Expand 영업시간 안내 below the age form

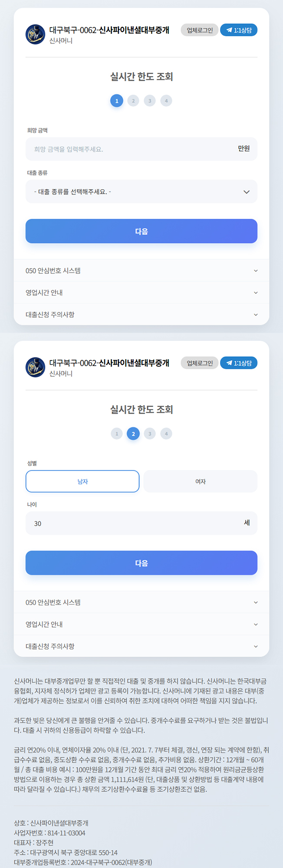click(141, 625)
